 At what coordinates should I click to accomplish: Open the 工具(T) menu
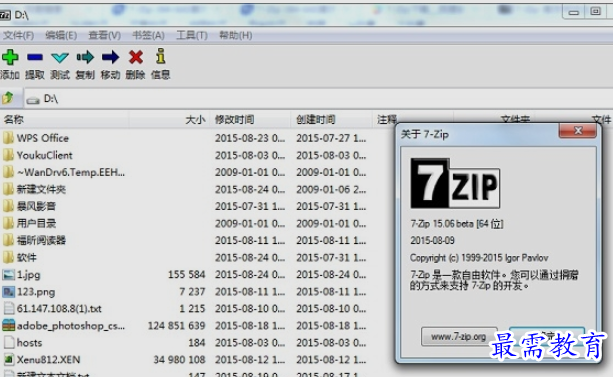click(192, 36)
